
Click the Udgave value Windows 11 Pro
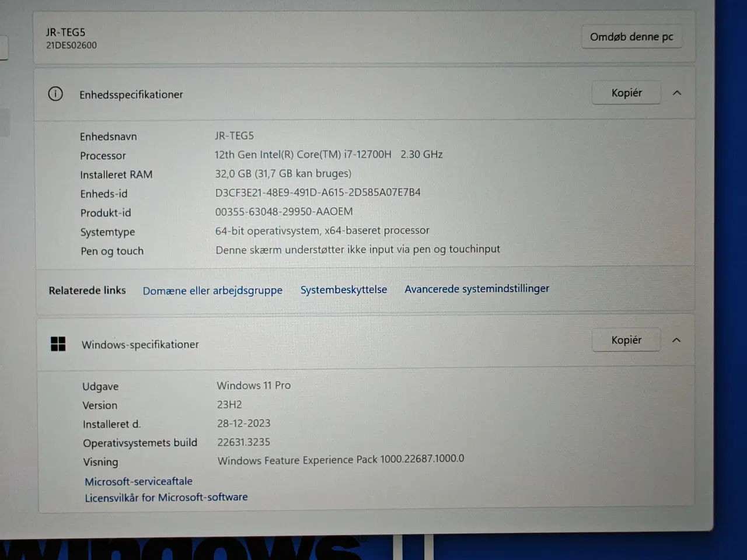coord(254,385)
